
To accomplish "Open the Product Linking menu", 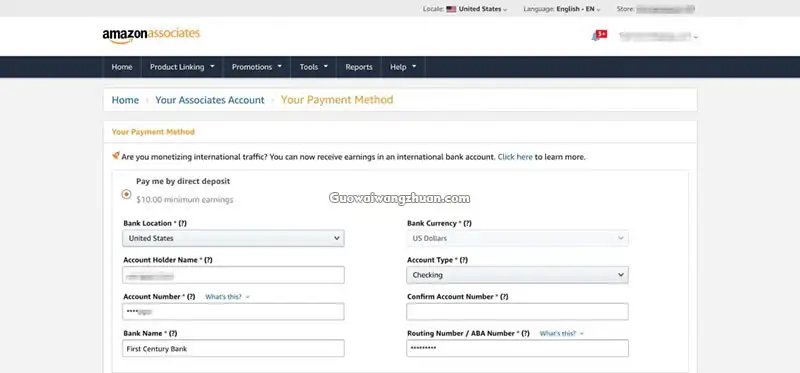I will click(182, 67).
